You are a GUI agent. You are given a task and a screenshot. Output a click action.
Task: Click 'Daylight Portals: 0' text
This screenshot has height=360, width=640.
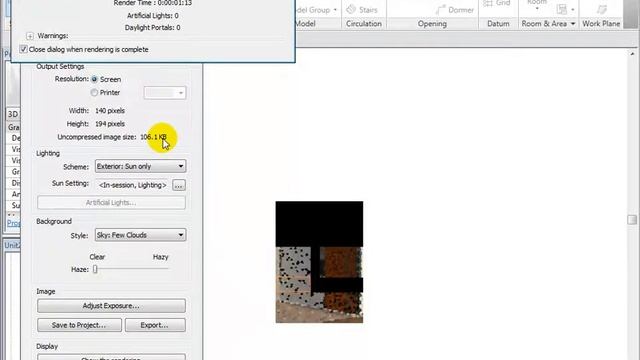pos(153,28)
